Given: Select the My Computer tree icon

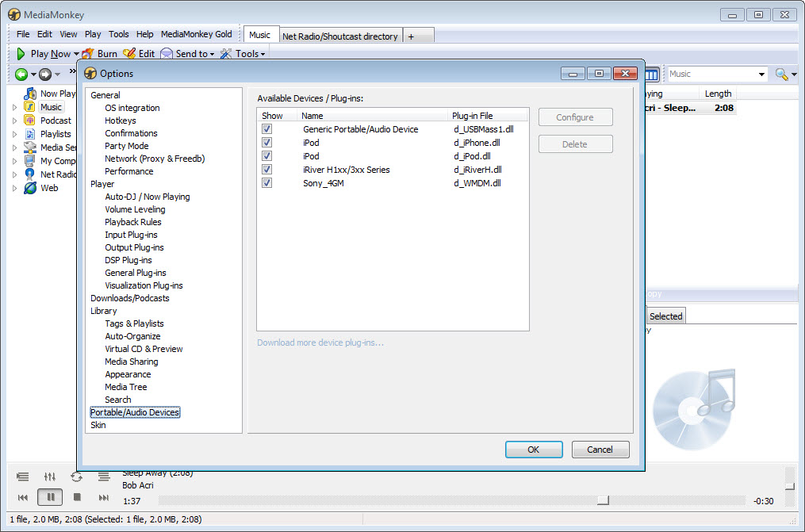Looking at the screenshot, I should (30, 161).
